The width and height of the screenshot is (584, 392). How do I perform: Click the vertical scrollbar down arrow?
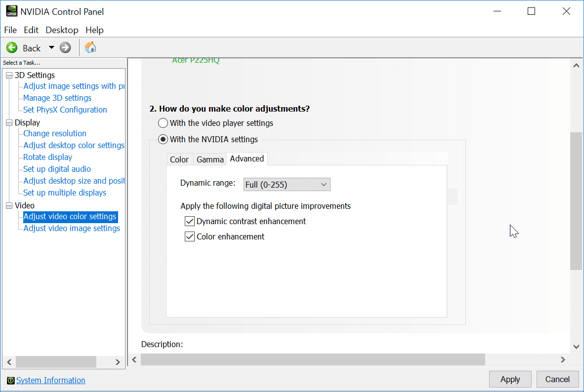click(576, 347)
